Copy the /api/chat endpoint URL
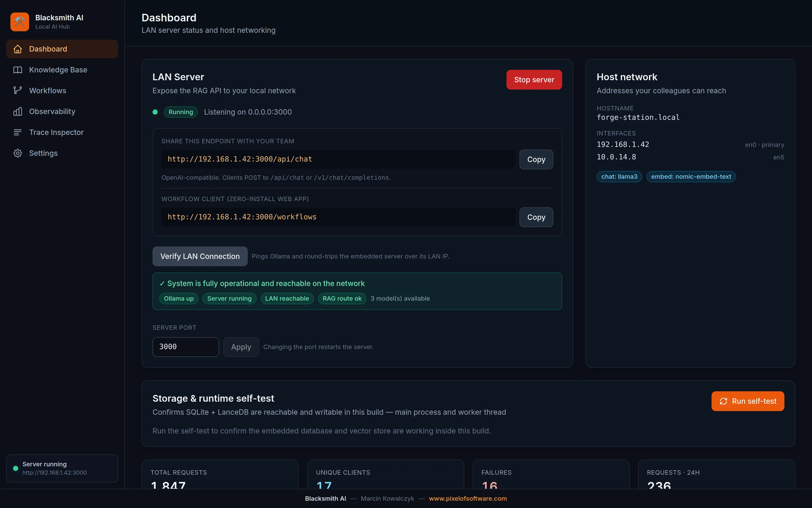The width and height of the screenshot is (812, 508). (x=536, y=159)
